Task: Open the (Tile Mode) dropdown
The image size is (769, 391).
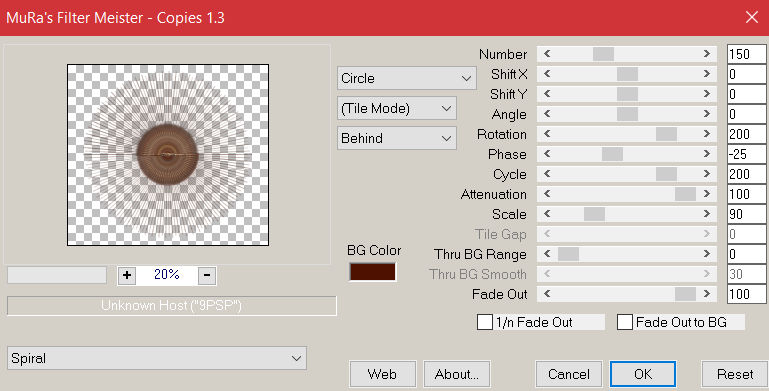Action: pyautogui.click(x=397, y=108)
